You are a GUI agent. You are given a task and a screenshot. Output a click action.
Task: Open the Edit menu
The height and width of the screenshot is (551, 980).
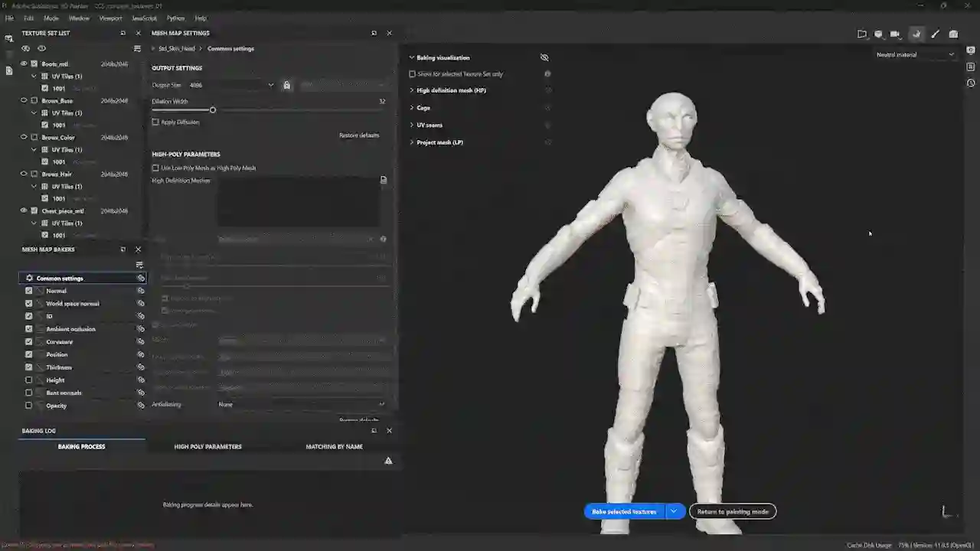click(x=28, y=18)
